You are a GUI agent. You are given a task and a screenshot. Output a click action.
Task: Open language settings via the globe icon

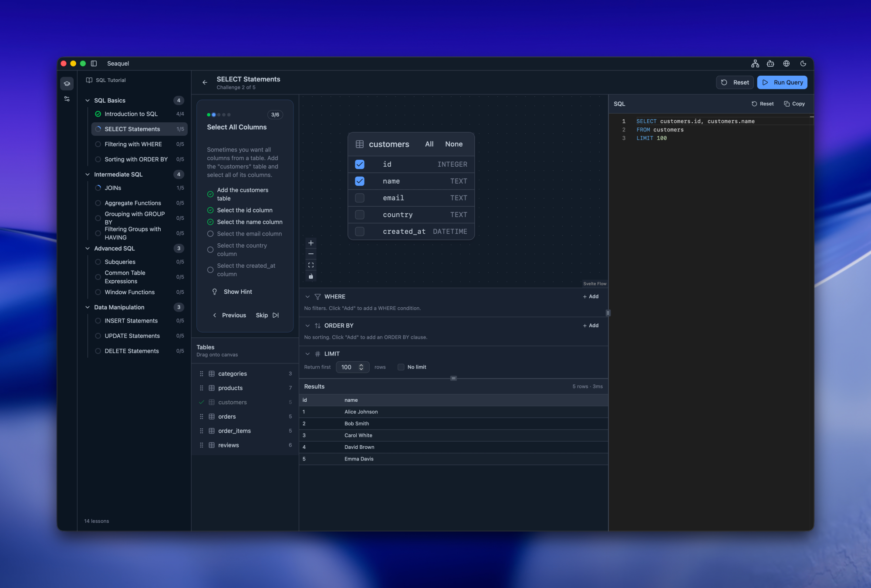pyautogui.click(x=787, y=64)
